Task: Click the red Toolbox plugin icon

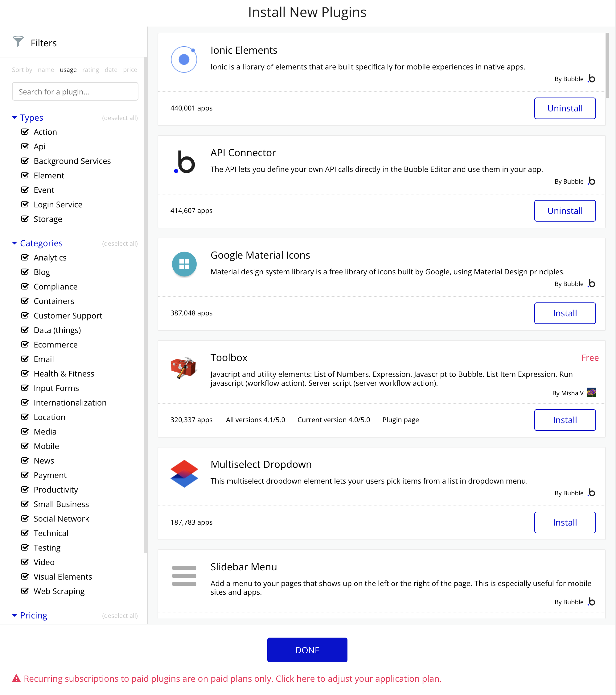Action: (183, 367)
